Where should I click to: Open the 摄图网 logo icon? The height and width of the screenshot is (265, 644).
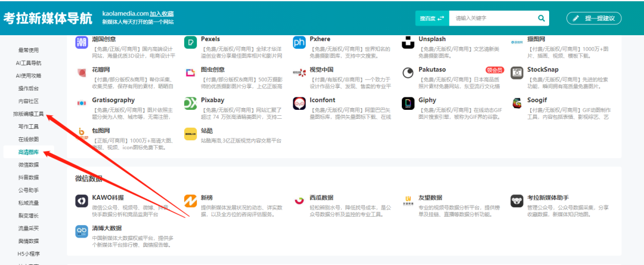point(516,42)
